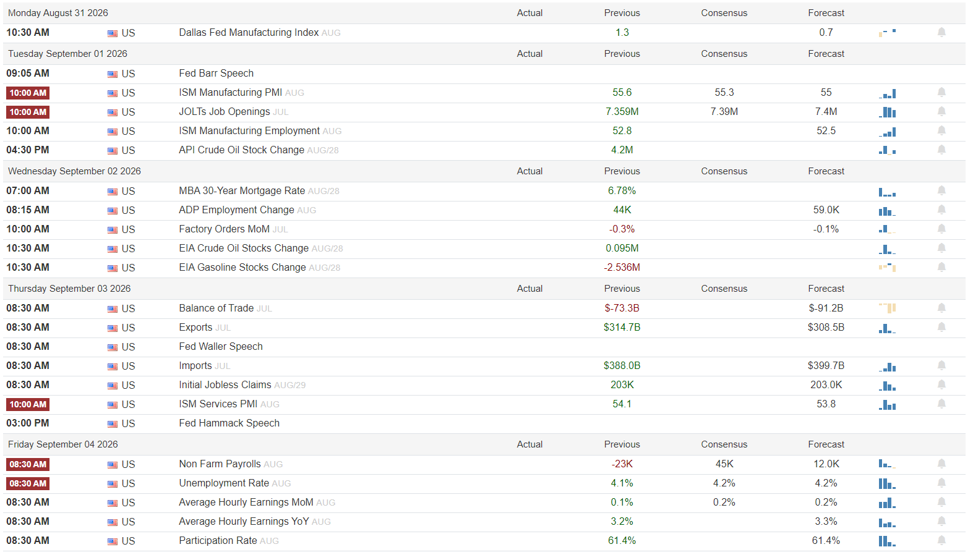Open Average Hourly Earnings YoY link
The image size is (973, 560).
click(244, 522)
